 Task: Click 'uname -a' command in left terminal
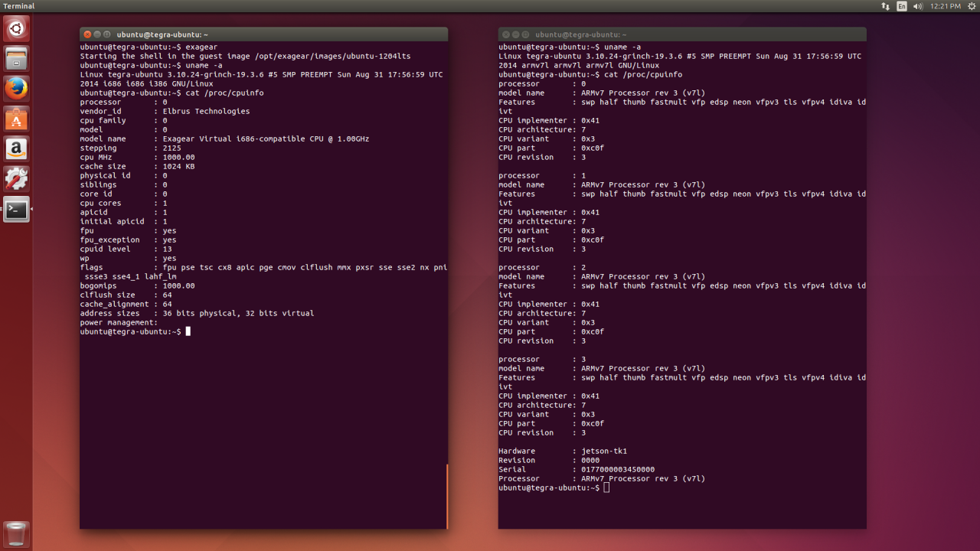[x=204, y=65]
